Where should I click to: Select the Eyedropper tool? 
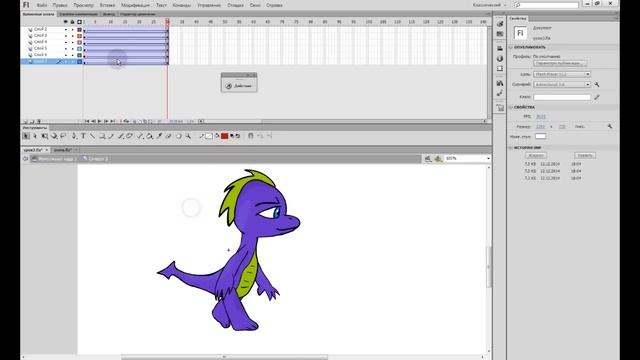[x=159, y=136]
